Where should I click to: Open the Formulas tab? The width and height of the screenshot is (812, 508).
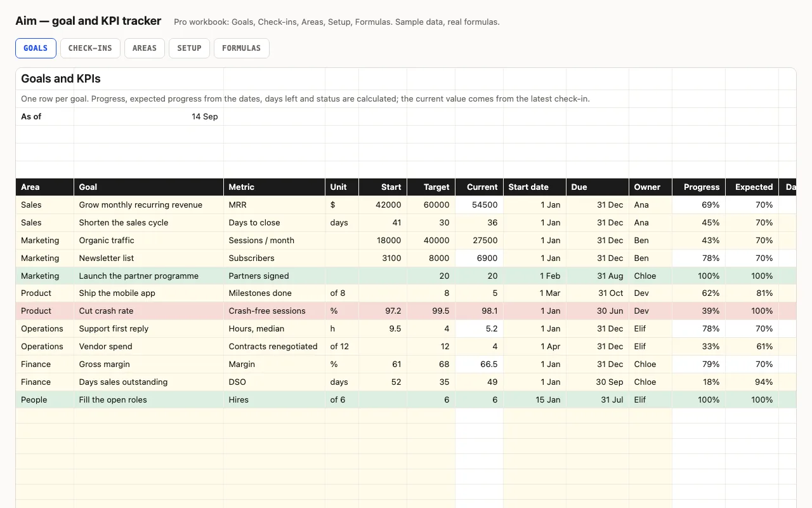242,48
